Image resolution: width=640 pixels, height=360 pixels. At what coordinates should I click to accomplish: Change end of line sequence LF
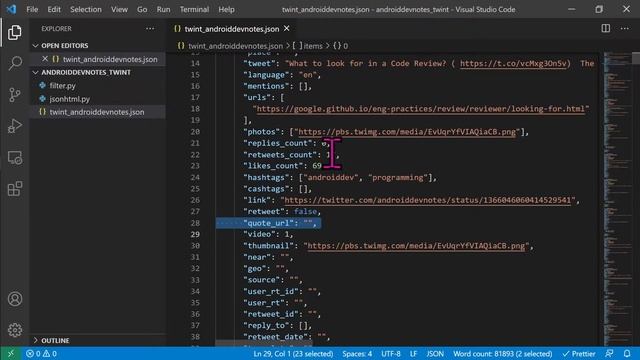click(413, 353)
